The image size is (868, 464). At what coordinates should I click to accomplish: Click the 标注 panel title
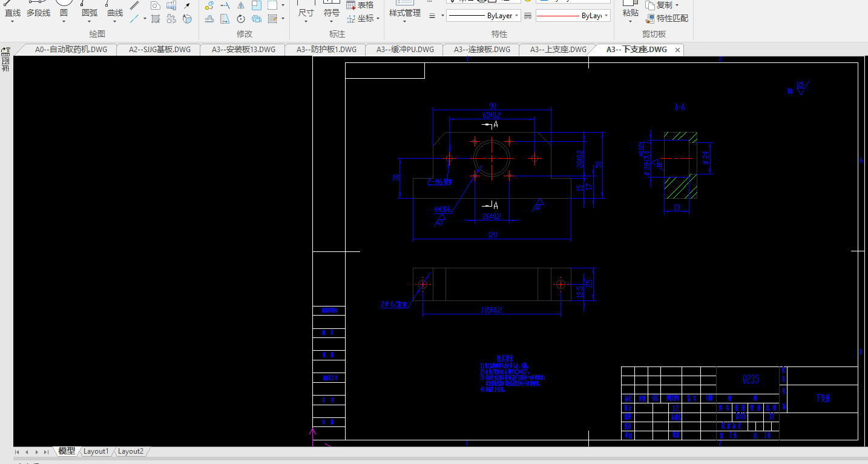[337, 34]
